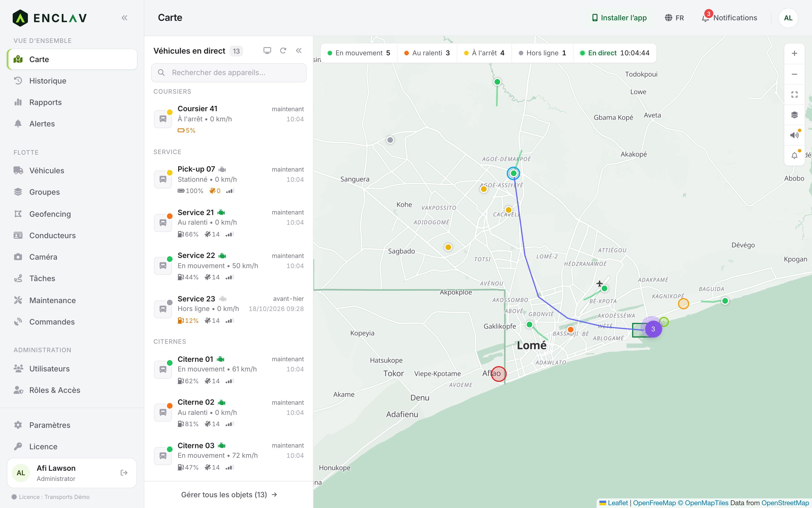Open the map layers selector

[794, 115]
